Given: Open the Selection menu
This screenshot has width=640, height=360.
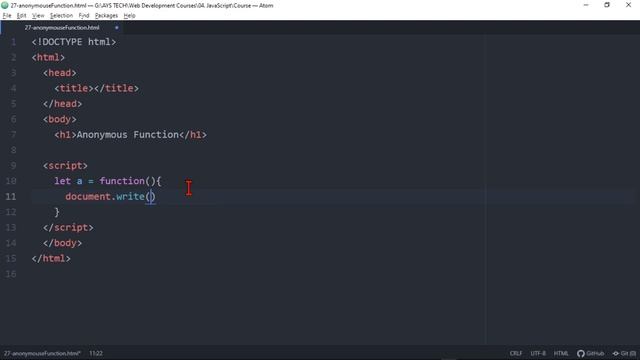Looking at the screenshot, I should (61, 16).
